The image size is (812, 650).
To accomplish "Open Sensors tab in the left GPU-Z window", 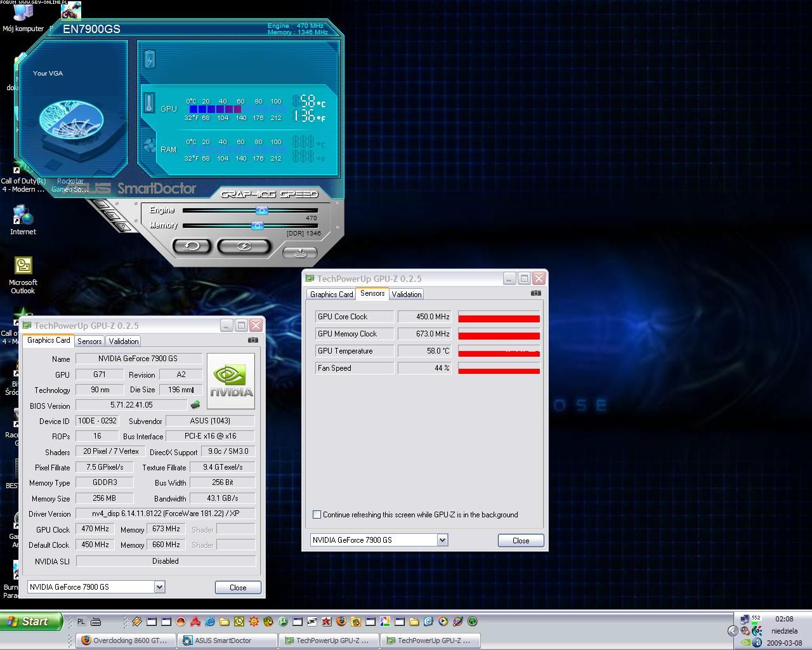I will pos(89,342).
